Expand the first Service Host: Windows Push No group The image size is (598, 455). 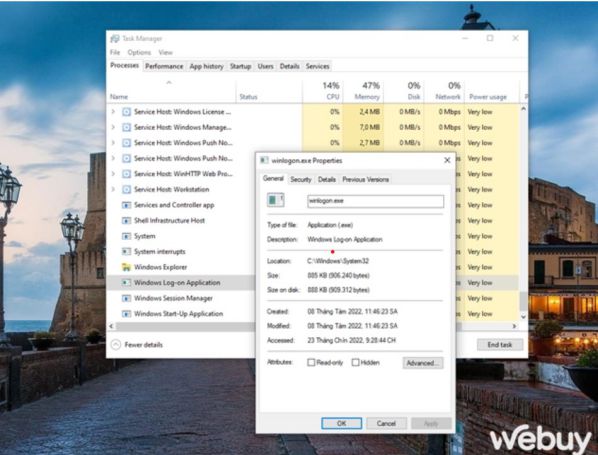click(x=113, y=143)
